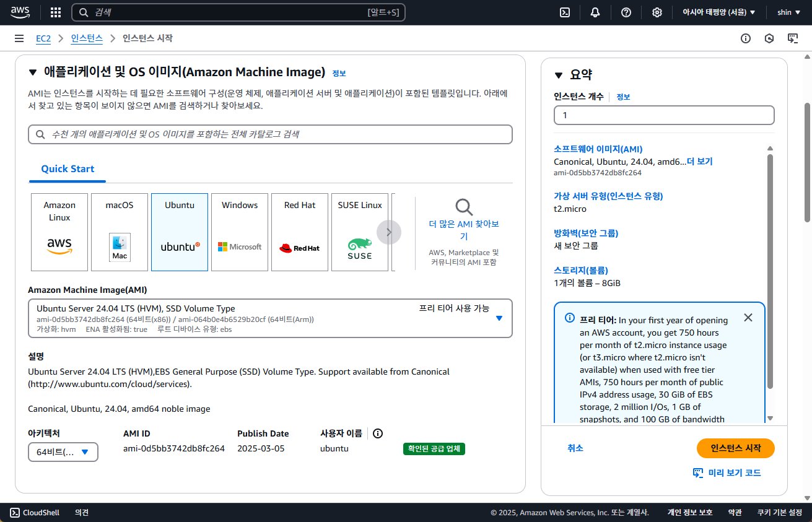Click the 인스턴스 개수 number field

pyautogui.click(x=664, y=115)
